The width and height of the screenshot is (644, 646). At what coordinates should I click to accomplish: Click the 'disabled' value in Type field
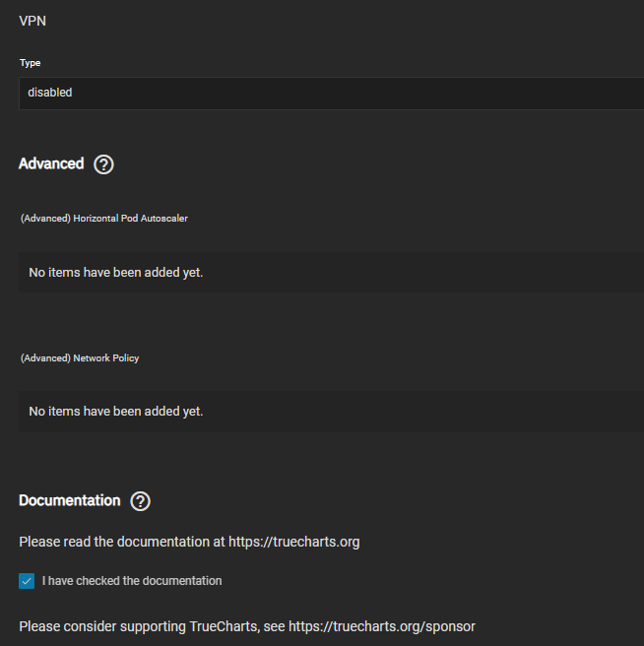[x=50, y=93]
